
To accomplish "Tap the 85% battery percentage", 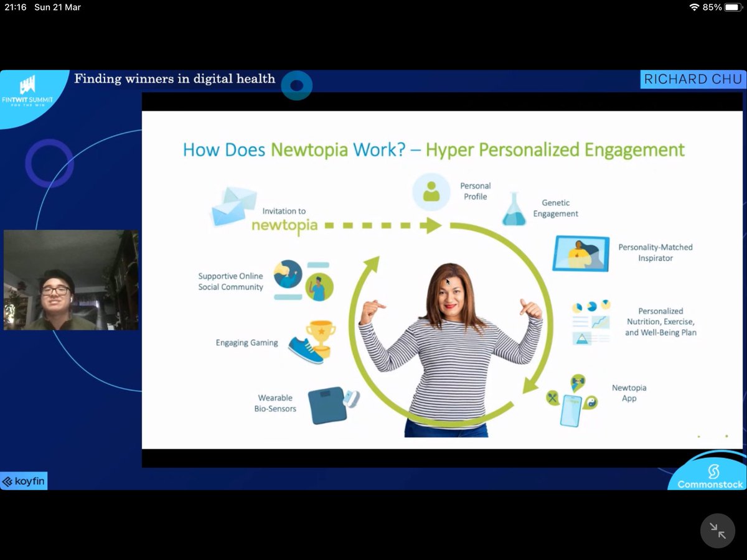I will (x=712, y=7).
